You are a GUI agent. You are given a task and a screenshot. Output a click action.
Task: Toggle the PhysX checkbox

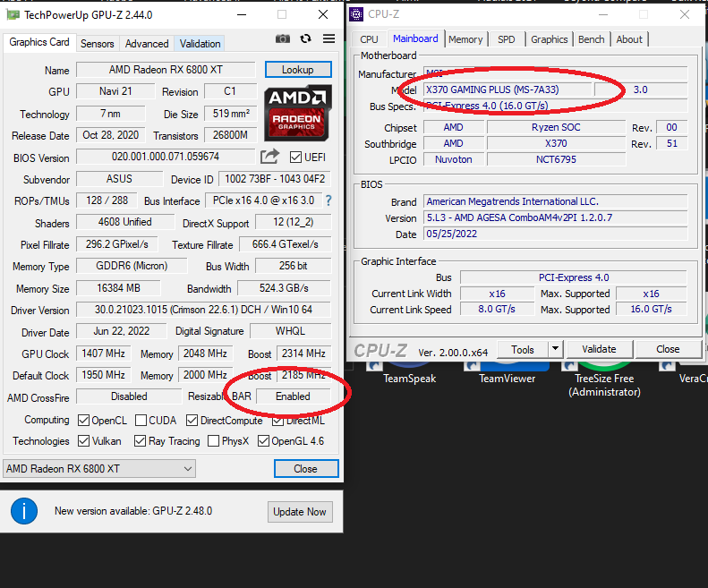coord(214,440)
